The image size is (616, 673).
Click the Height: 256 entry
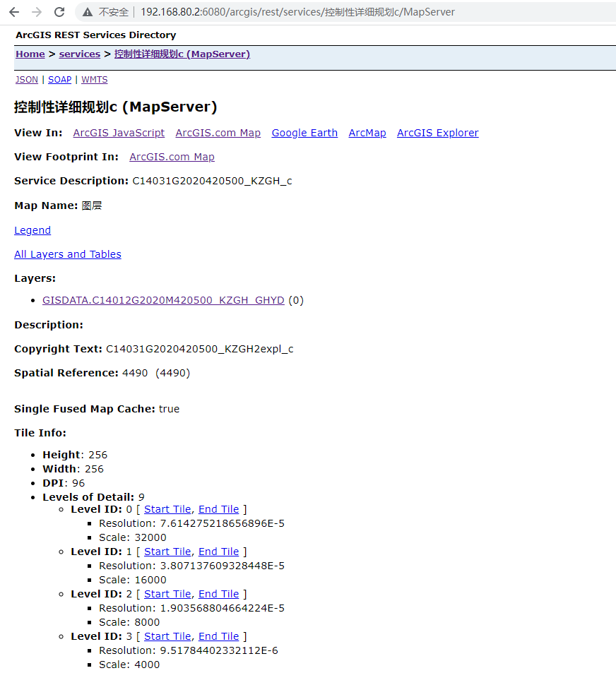point(75,455)
